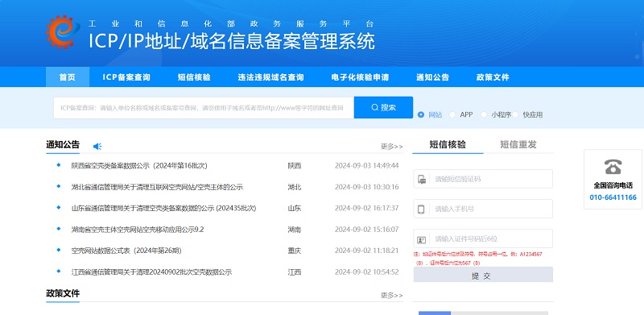Click the 请输短信验证码 input field
644x315 pixels.
(483, 179)
